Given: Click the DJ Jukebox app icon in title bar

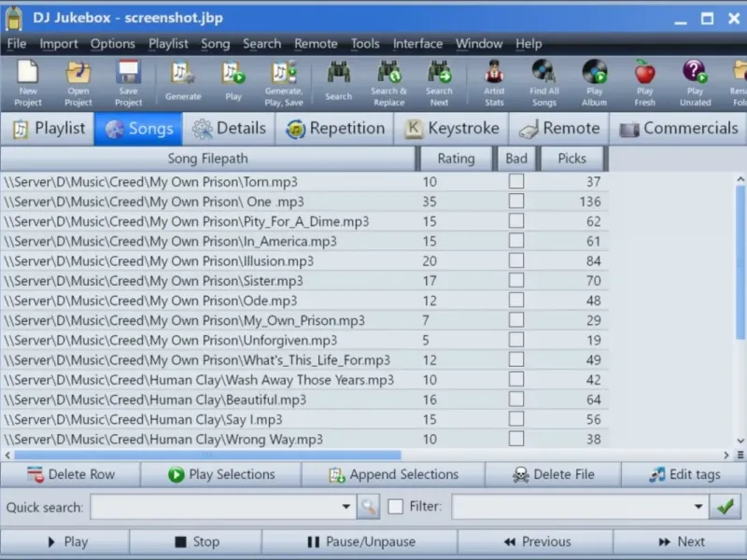Looking at the screenshot, I should [x=14, y=18].
